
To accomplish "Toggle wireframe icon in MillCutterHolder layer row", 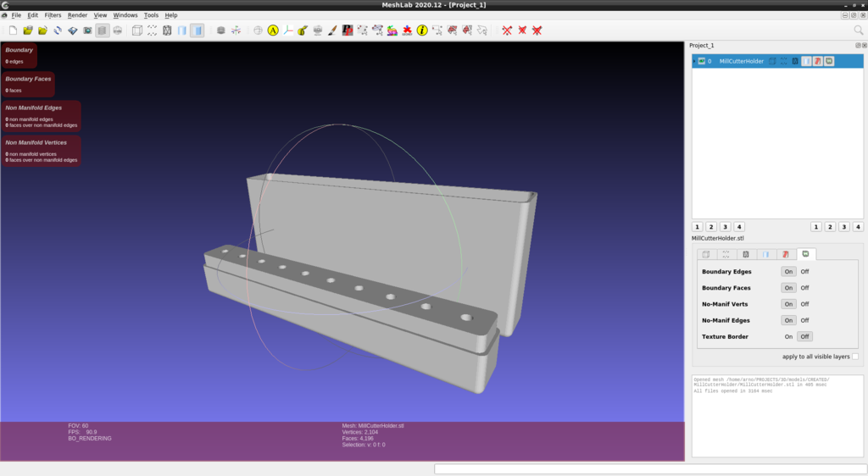I will 795,61.
